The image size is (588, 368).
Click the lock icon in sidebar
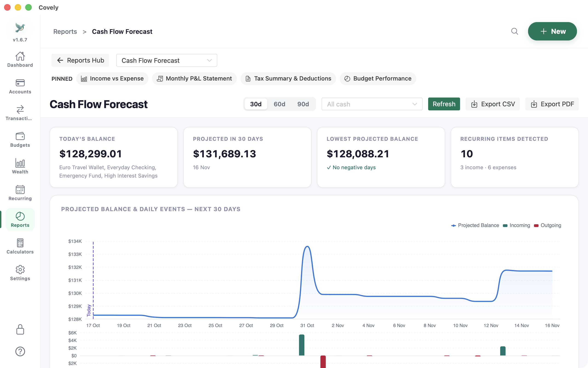pos(20,330)
